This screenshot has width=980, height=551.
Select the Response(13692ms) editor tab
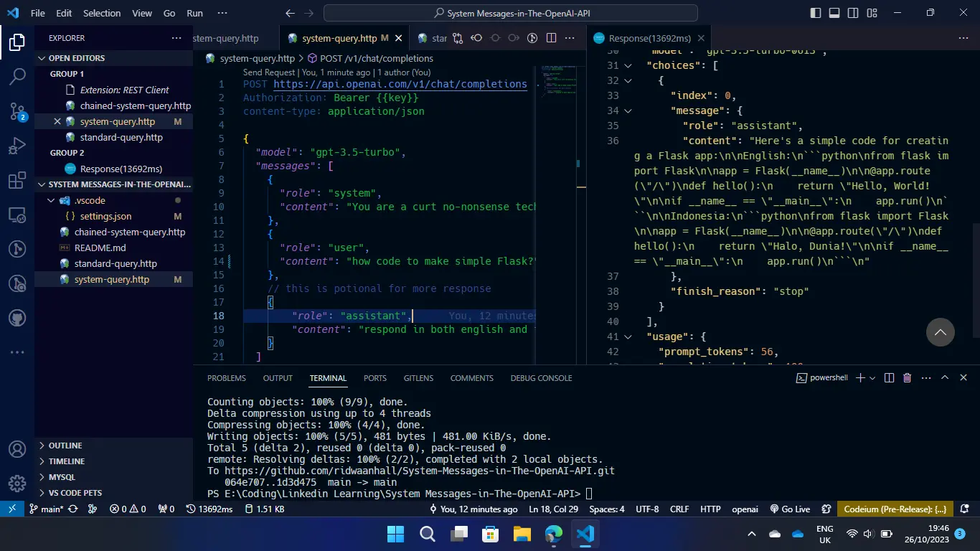[x=649, y=39]
